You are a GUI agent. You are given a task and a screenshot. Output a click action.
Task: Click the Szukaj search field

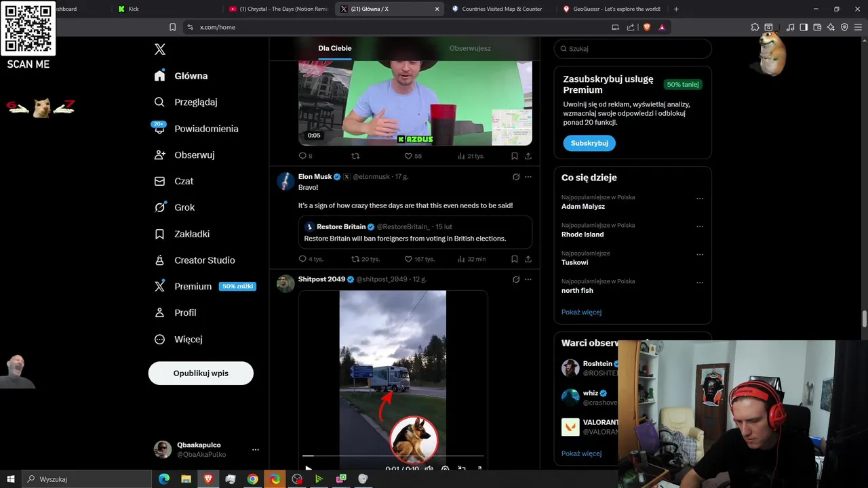[633, 49]
